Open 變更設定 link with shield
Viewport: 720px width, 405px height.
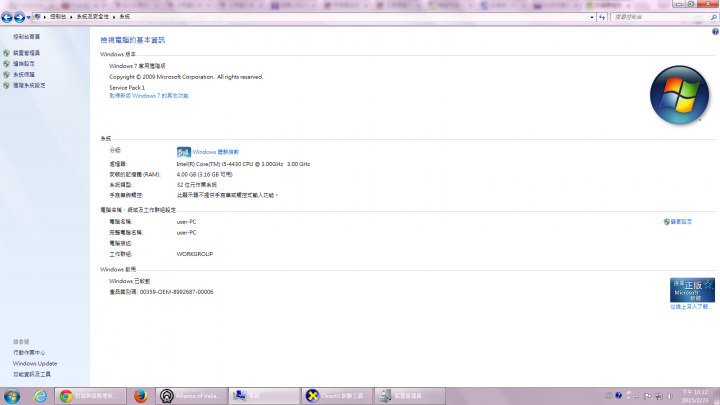pyautogui.click(x=681, y=222)
